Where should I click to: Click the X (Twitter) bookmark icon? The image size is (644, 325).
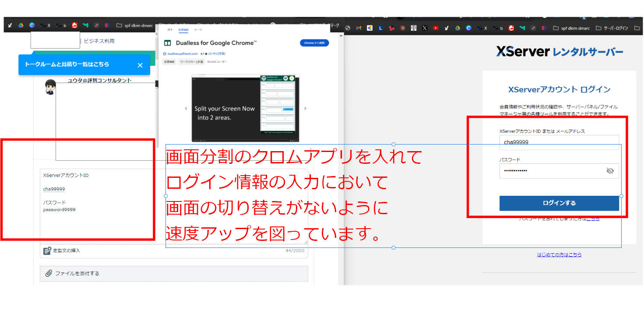click(x=425, y=27)
